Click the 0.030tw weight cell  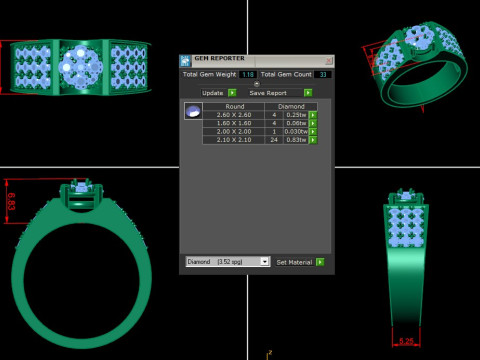(296, 132)
